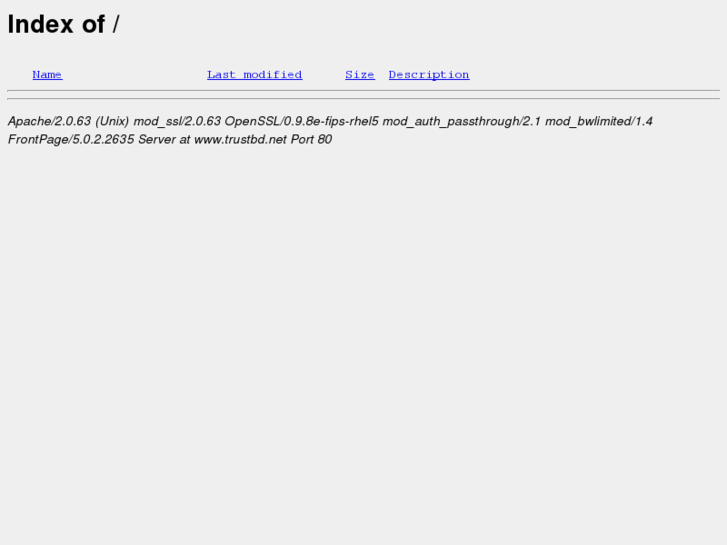Click the "Server at" words in footer
The image size is (727, 545).
click(164, 140)
